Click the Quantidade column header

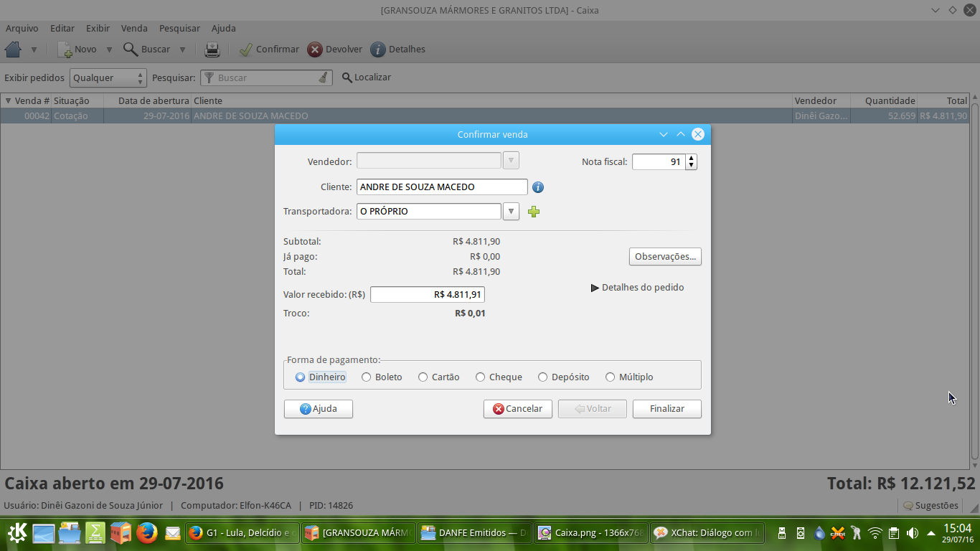pyautogui.click(x=884, y=100)
